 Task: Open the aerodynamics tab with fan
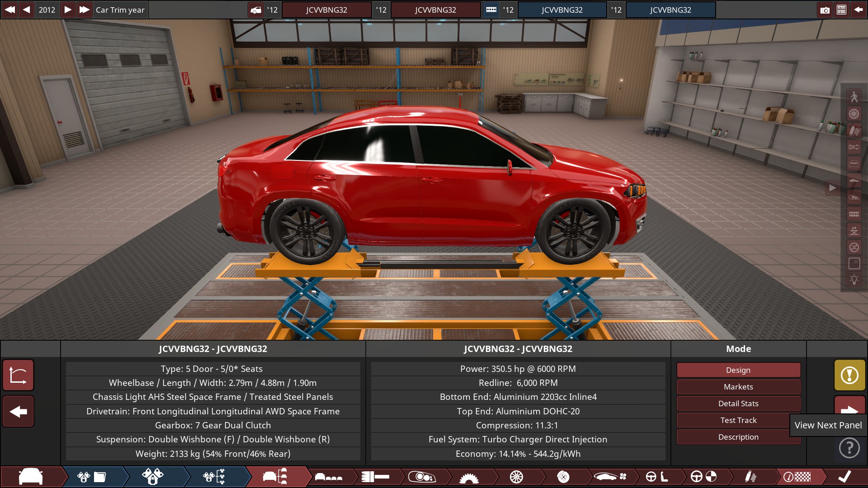click(610, 477)
